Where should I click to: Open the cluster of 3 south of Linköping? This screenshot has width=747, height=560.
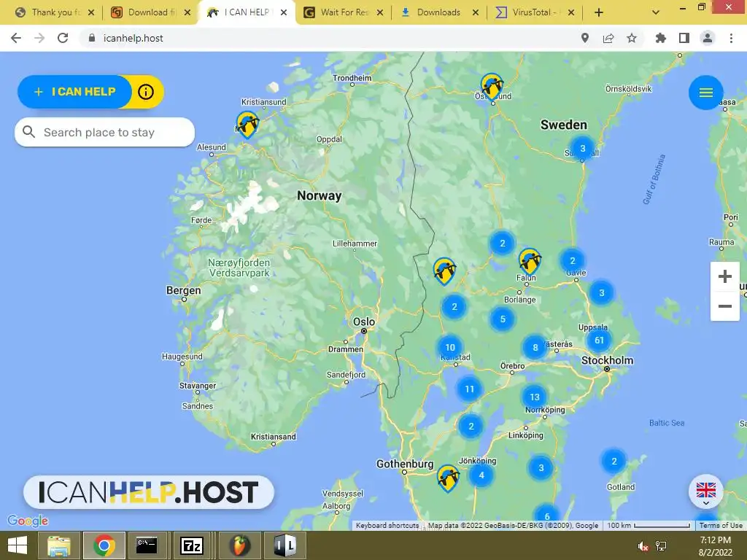541,467
